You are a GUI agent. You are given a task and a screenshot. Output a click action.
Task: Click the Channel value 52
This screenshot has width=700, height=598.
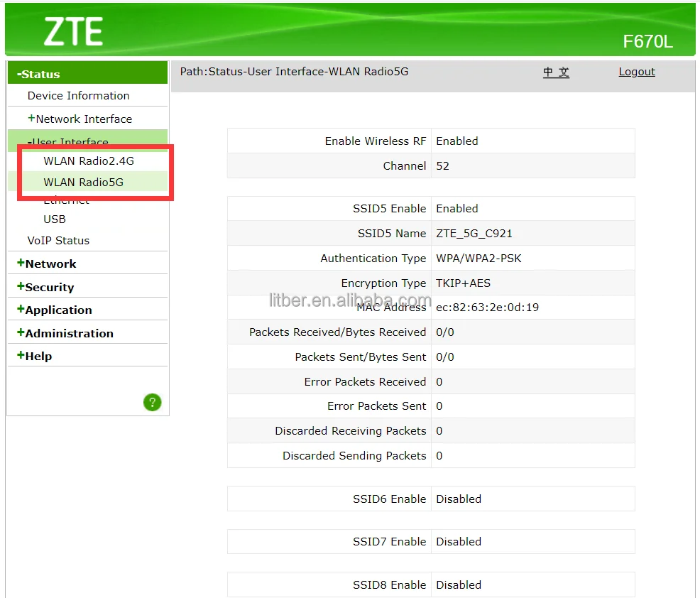coord(442,165)
